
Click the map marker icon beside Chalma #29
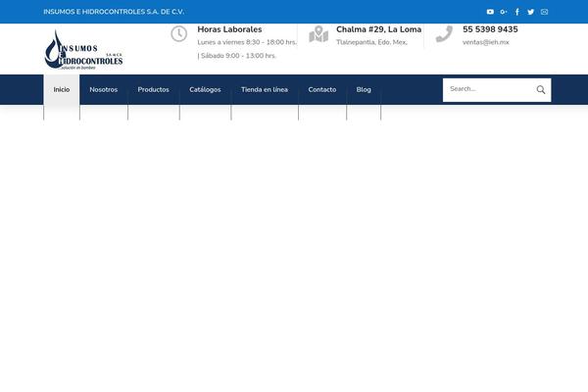[x=318, y=33]
